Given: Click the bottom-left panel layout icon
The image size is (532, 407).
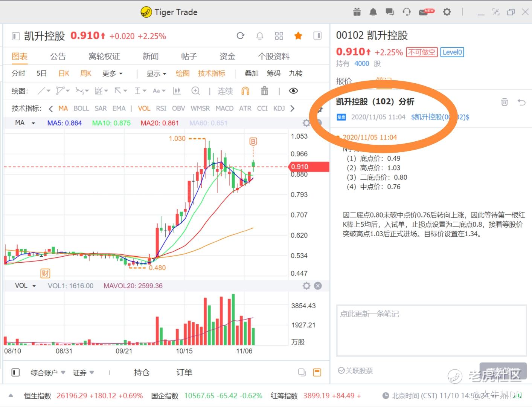Looking at the screenshot, I should 15,373.
